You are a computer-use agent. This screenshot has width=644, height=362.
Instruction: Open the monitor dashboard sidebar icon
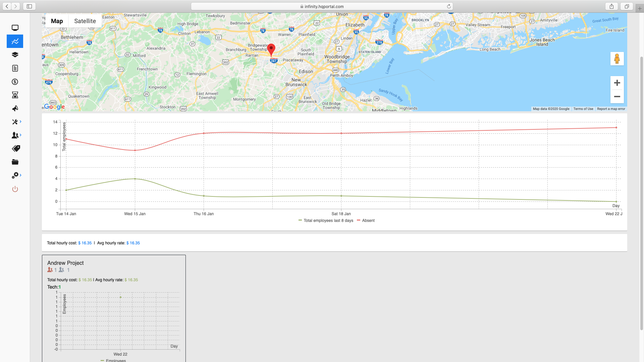click(15, 28)
